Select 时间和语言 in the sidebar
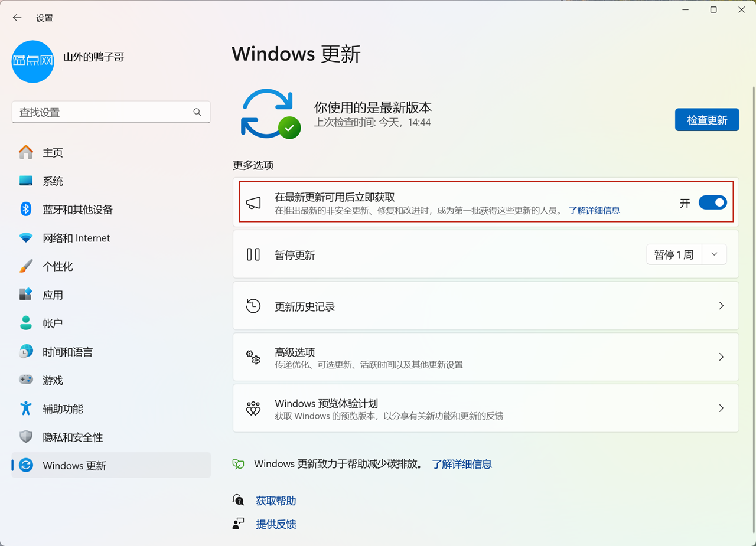Viewport: 756px width, 546px height. click(x=111, y=352)
